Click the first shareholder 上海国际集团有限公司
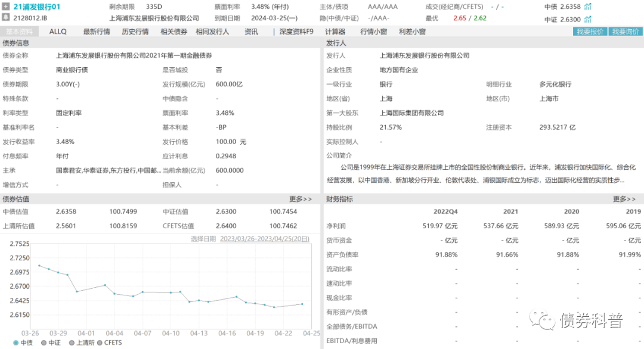The width and height of the screenshot is (644, 349). coord(411,113)
